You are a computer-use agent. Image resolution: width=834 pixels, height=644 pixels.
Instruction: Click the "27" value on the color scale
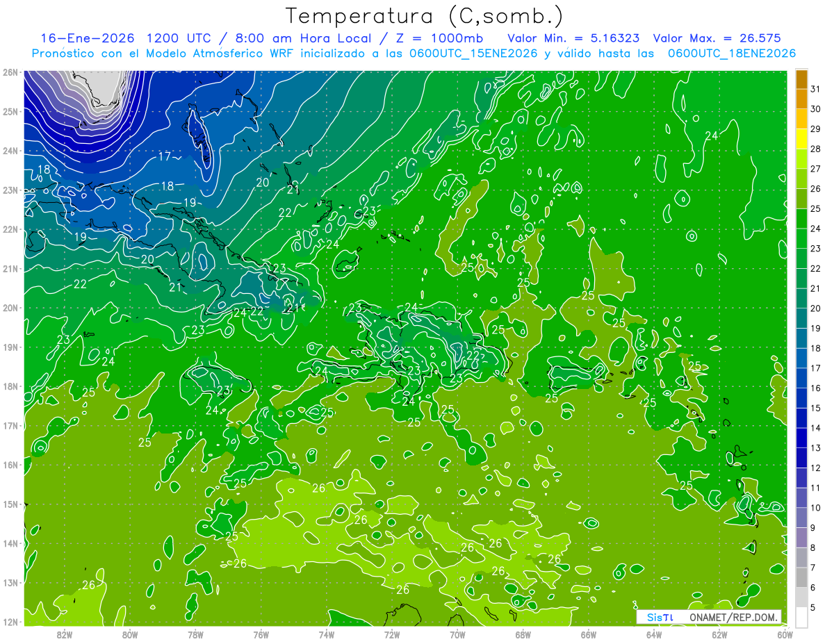click(816, 169)
